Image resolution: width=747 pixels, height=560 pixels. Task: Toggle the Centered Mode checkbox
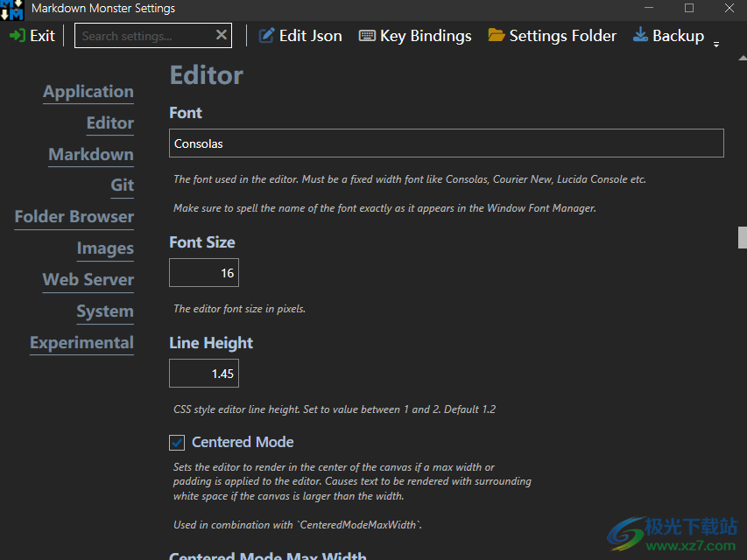[177, 443]
